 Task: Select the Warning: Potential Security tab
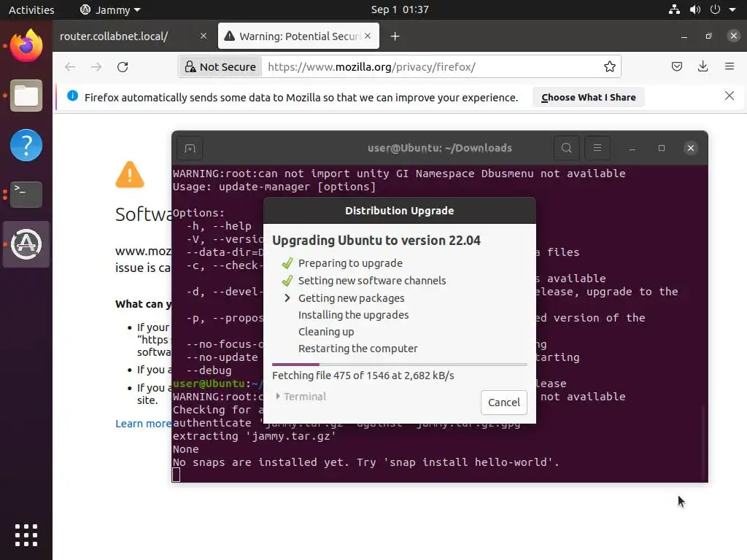[x=298, y=36]
